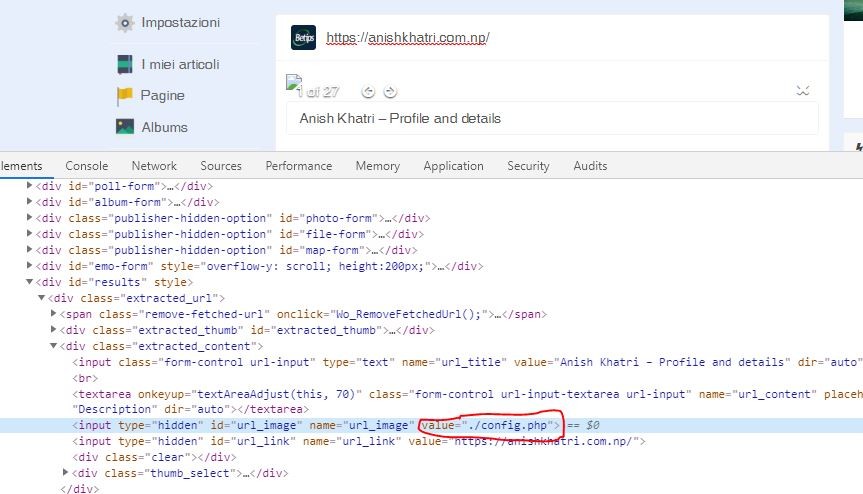
Task: Show previous thumbnail with left arrow
Action: click(368, 92)
